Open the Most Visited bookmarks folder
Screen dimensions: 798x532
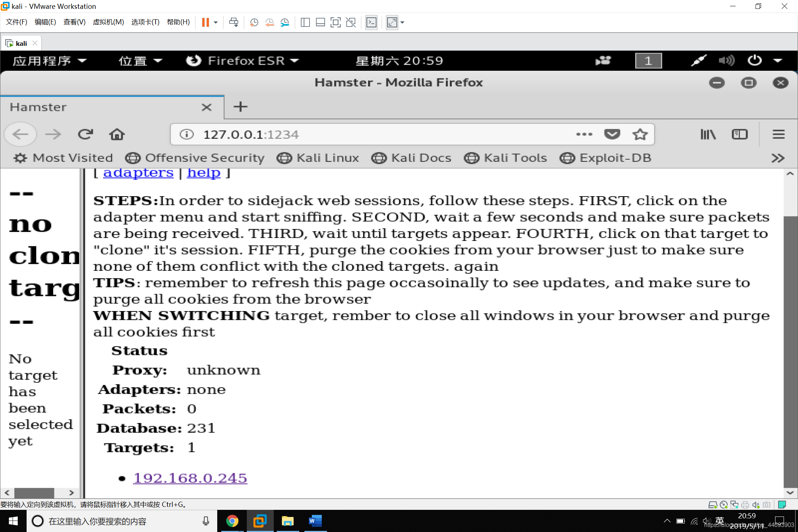[x=63, y=158]
